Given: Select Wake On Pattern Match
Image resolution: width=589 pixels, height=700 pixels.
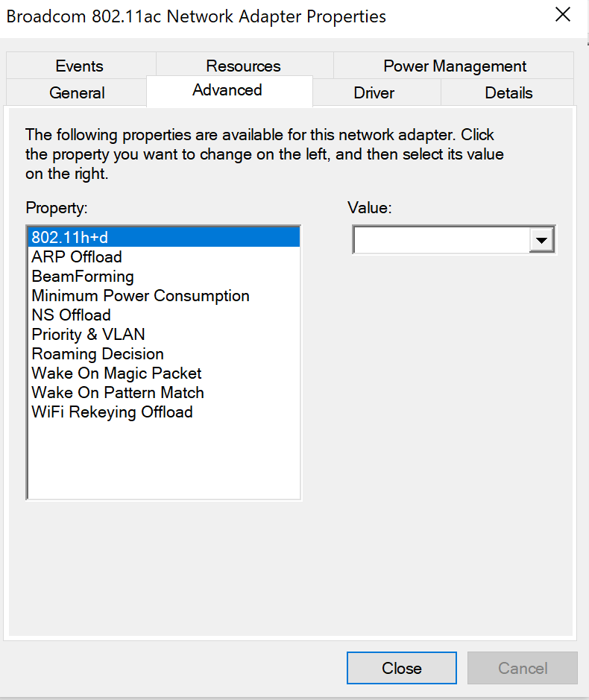Looking at the screenshot, I should [163, 392].
